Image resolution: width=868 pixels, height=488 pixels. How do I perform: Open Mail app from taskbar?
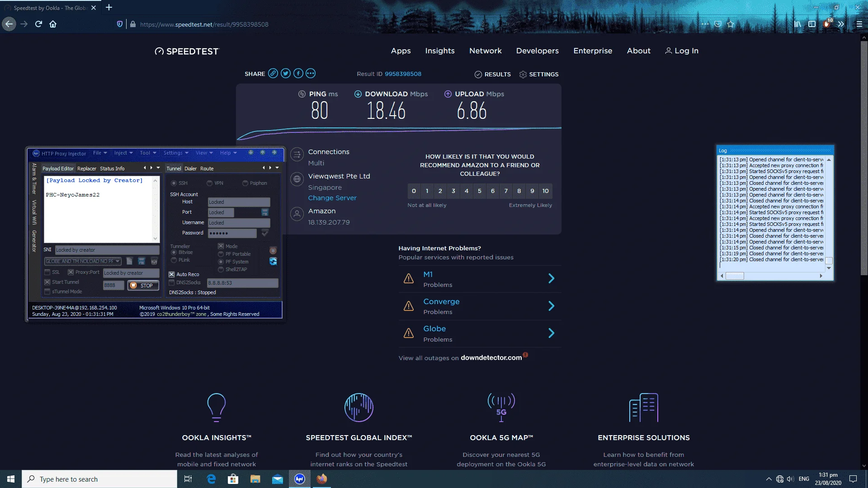(277, 479)
